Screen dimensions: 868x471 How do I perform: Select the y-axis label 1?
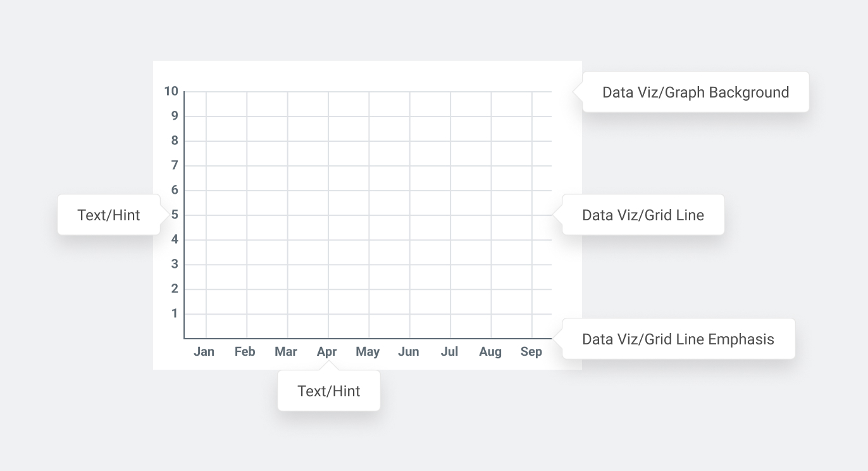[175, 313]
